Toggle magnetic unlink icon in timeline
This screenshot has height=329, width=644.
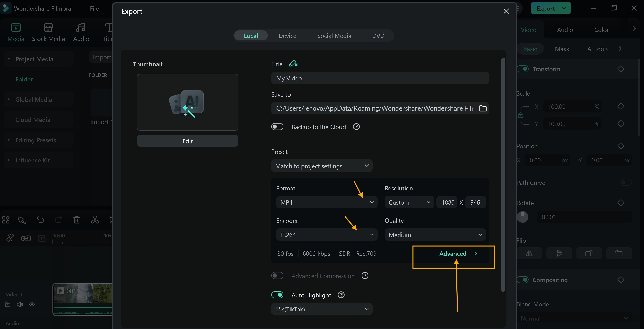pos(10,238)
